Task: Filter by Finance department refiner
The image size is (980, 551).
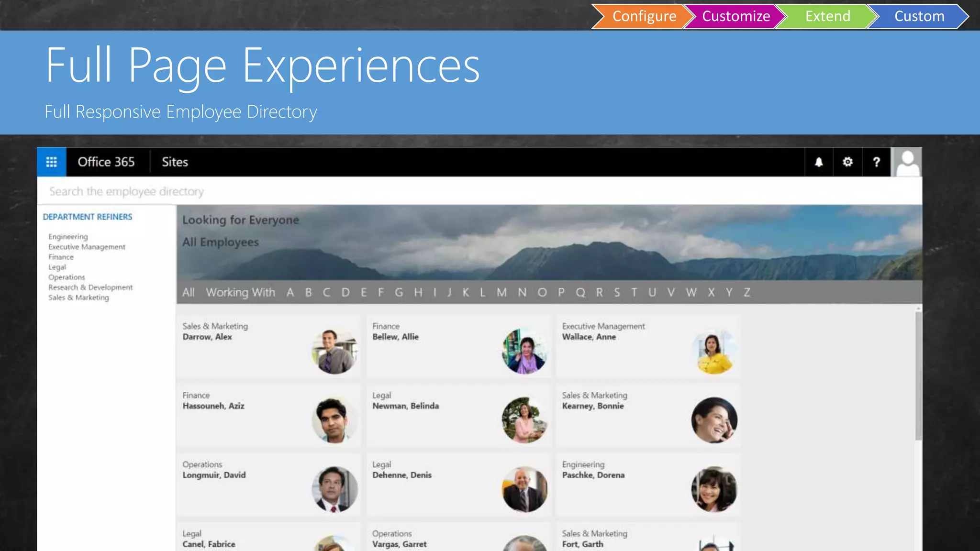Action: coord(61,257)
